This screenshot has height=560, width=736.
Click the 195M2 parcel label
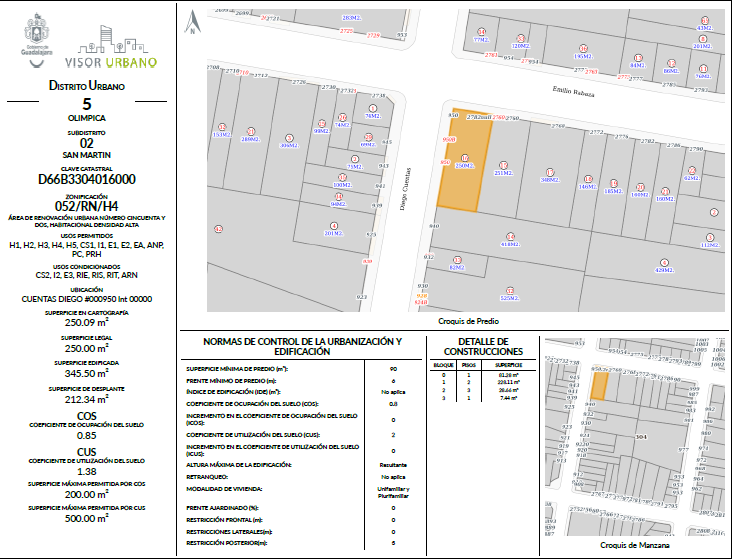(x=583, y=56)
